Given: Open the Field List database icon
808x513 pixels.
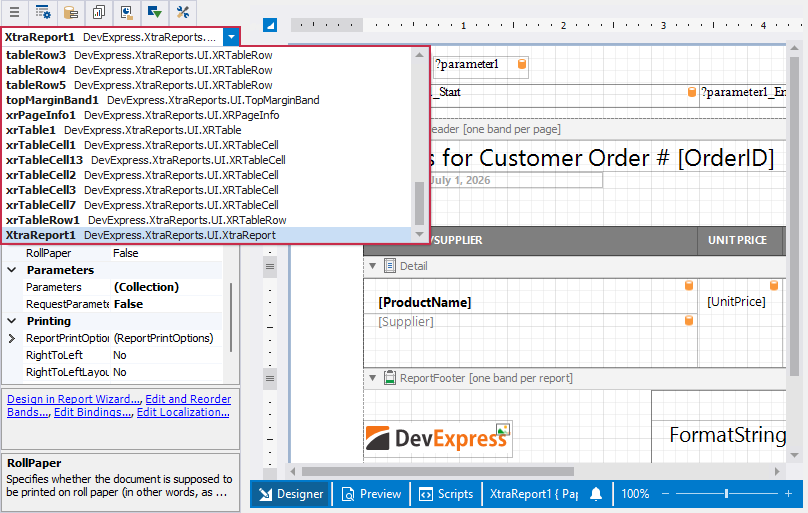Looking at the screenshot, I should pyautogui.click(x=71, y=12).
